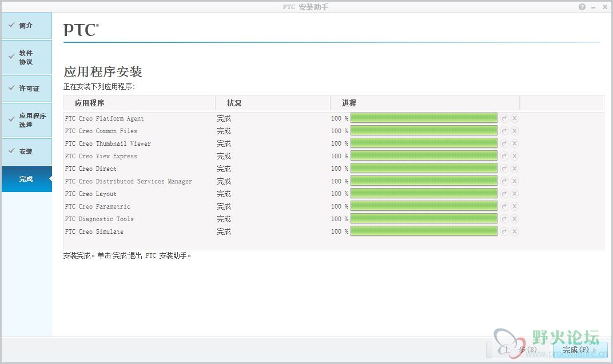
Task: Select the PTC Creo Thumbnail Viewer row name
Action: (108, 143)
